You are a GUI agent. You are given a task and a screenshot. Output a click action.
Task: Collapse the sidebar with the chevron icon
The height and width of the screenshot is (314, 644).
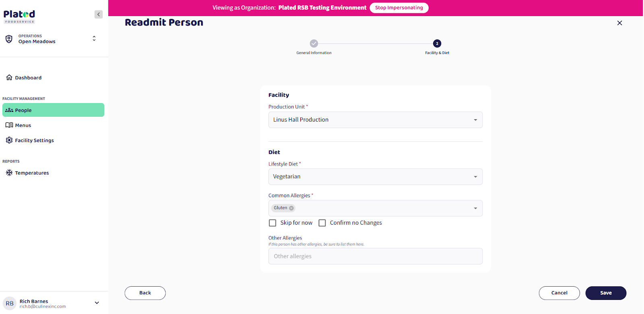(99, 14)
